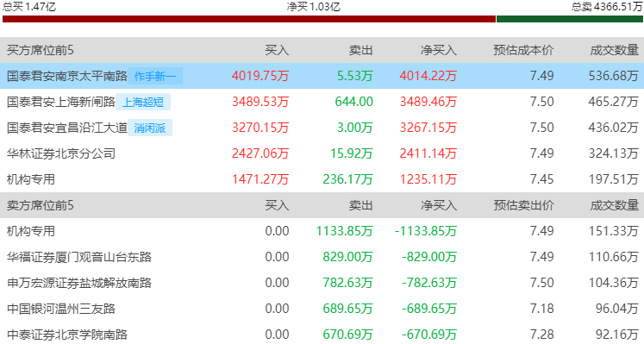Click the 净买 1.03亿 label
The width and height of the screenshot is (644, 344).
(313, 6)
